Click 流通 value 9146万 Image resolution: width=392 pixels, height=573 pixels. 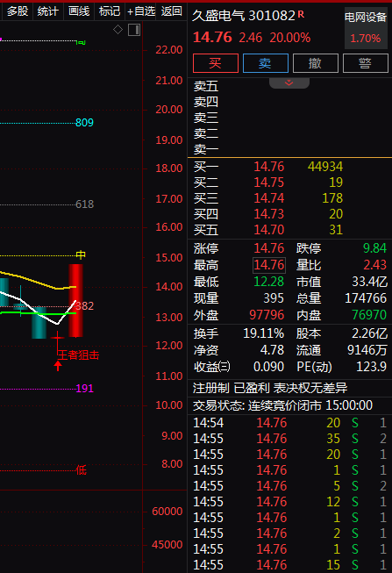coord(367,350)
